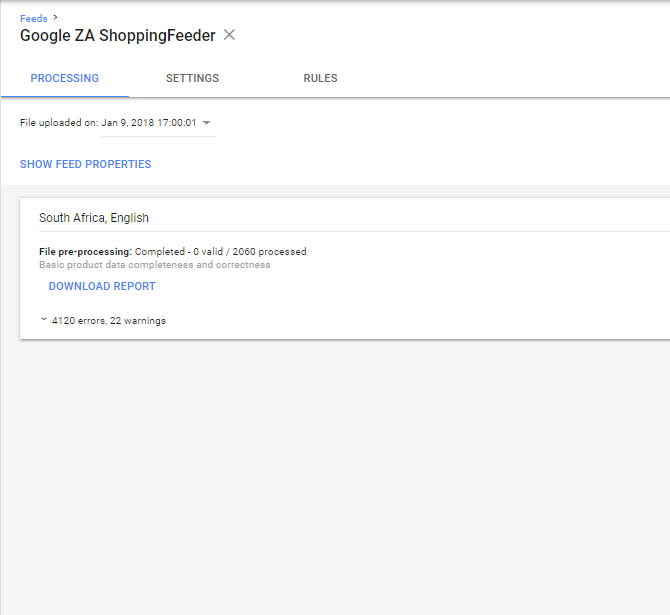Click the 'File uploaded on:' label
Image resolution: width=670 pixels, height=615 pixels.
pyautogui.click(x=59, y=123)
